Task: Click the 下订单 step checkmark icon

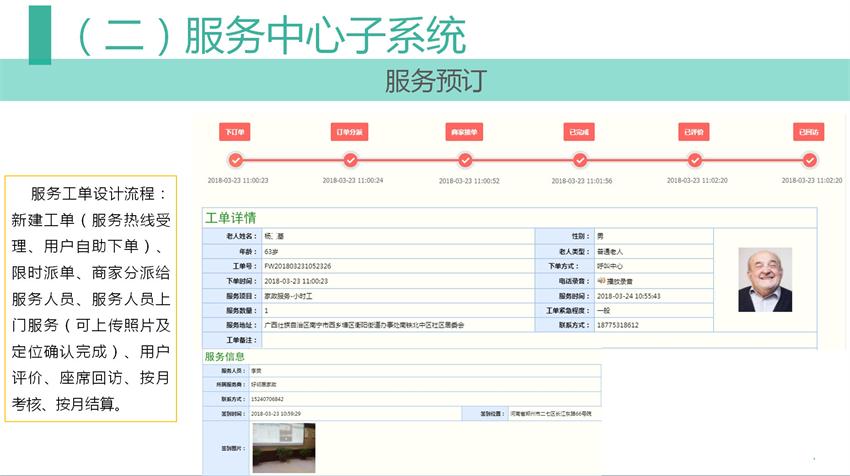Action: (x=235, y=160)
